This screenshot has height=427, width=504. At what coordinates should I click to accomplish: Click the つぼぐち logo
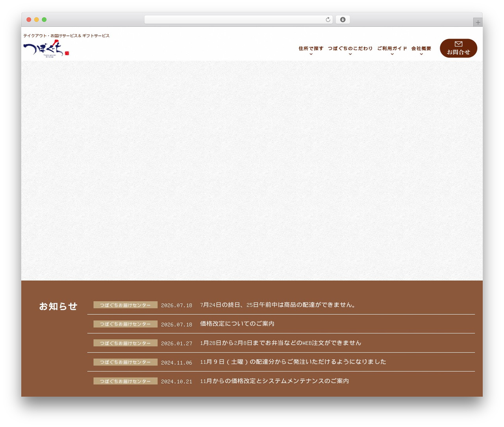(x=46, y=48)
